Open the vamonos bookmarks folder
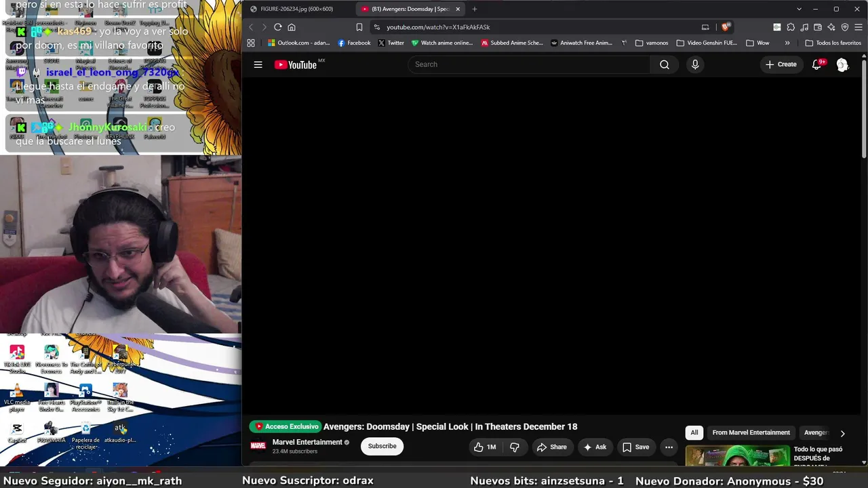Image resolution: width=868 pixels, height=488 pixels. click(x=652, y=43)
